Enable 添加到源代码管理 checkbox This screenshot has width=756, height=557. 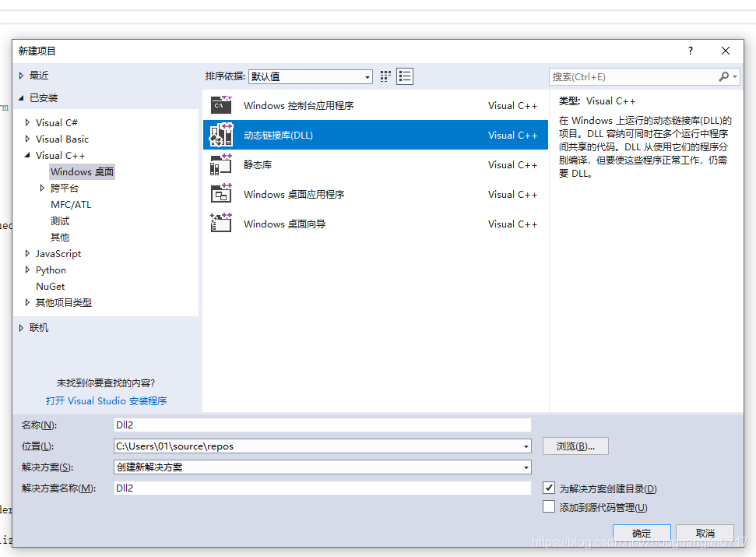click(x=549, y=506)
